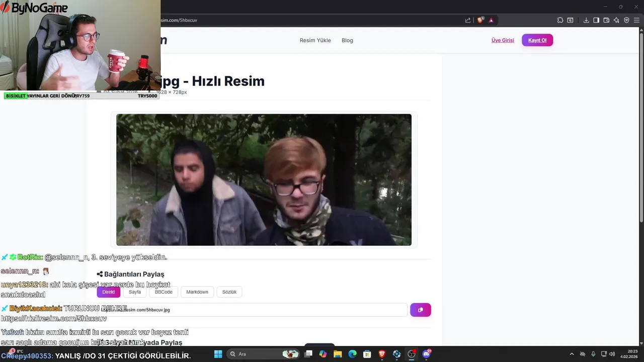Click the share page icon in address bar
Image resolution: width=644 pixels, height=362 pixels.
click(x=468, y=20)
